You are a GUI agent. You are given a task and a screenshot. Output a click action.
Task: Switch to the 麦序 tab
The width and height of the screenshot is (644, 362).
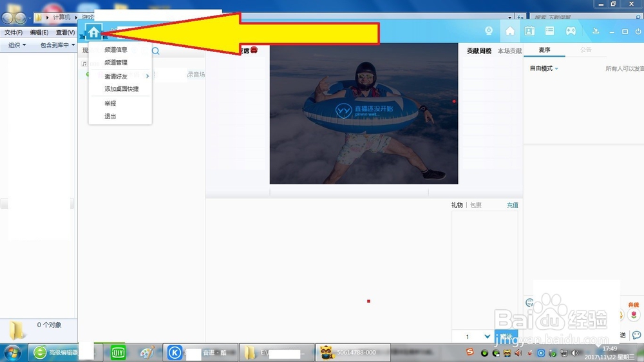click(x=545, y=50)
